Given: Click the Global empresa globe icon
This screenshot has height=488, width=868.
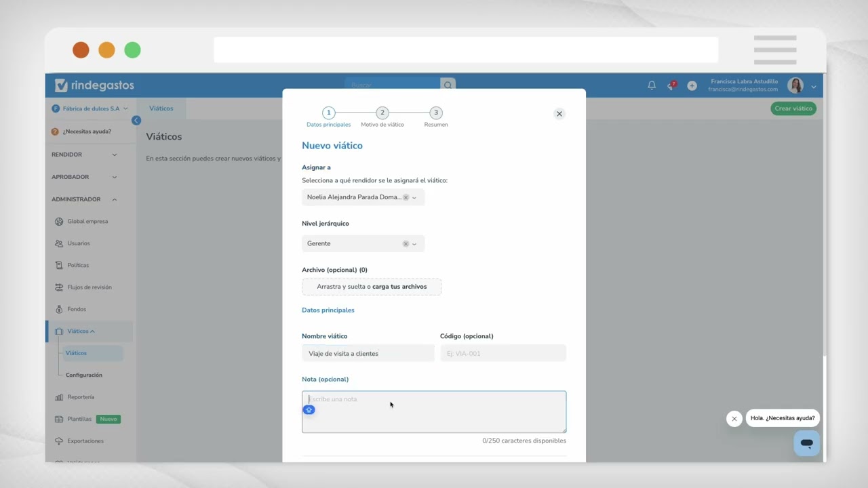Looking at the screenshot, I should pos(59,221).
